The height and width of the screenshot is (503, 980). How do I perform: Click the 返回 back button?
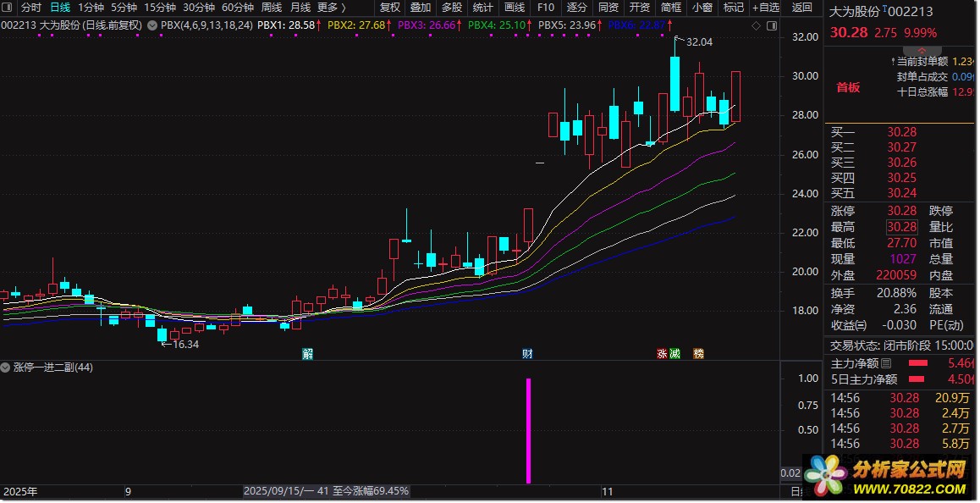[801, 8]
